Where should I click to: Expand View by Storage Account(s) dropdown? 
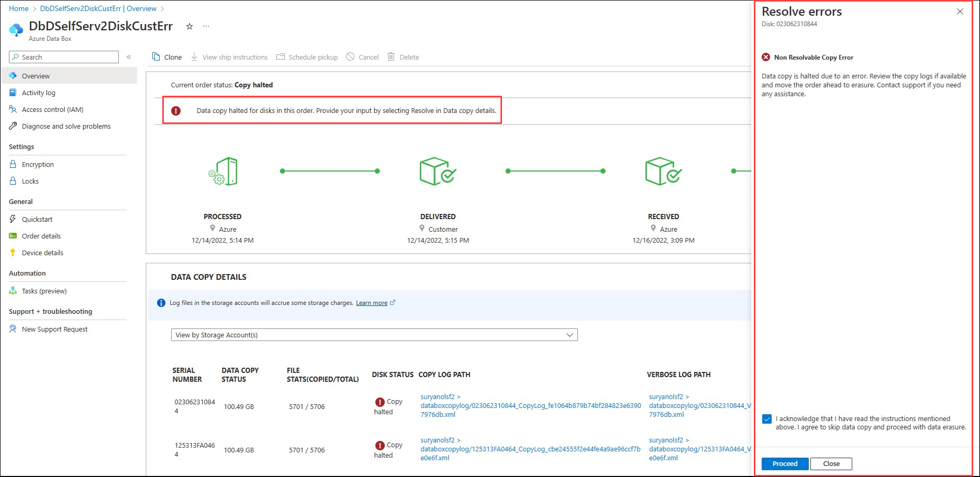click(374, 335)
